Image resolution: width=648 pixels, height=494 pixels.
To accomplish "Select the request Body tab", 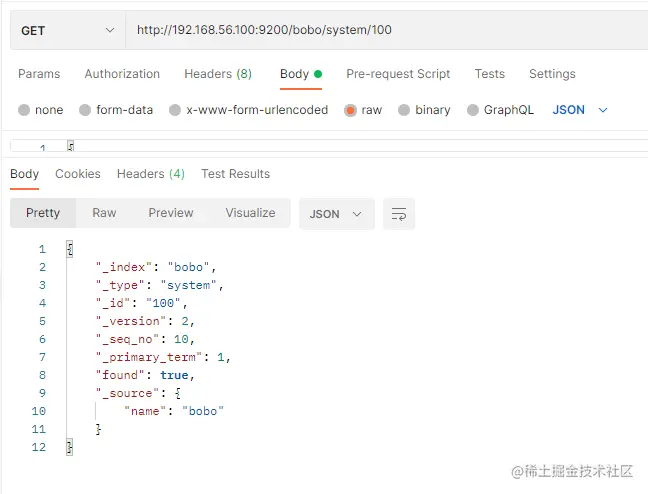I will [301, 74].
